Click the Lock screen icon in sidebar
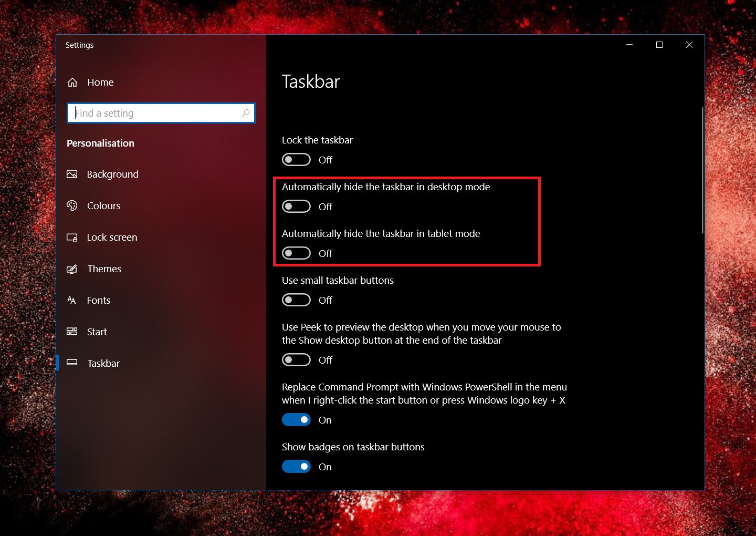Viewport: 756px width, 536px height. pos(72,237)
